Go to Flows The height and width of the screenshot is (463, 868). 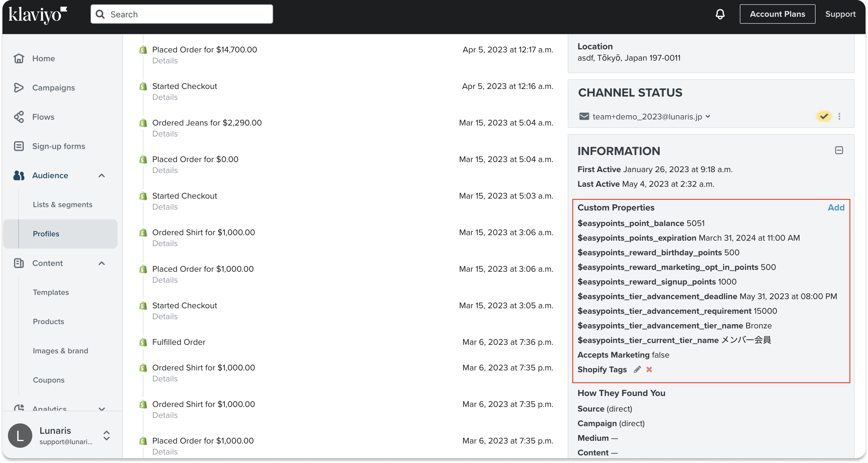click(43, 117)
